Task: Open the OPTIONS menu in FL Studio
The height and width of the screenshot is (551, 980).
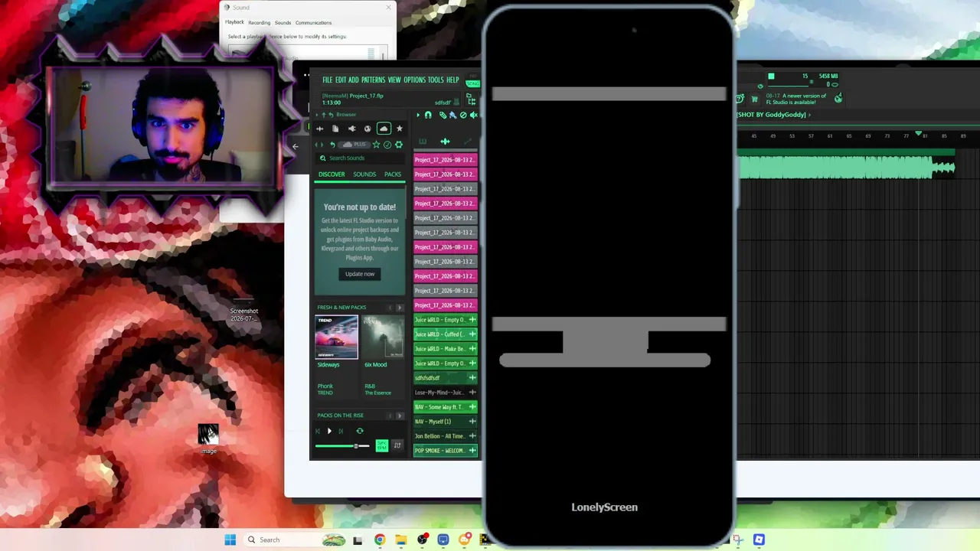Action: point(414,80)
